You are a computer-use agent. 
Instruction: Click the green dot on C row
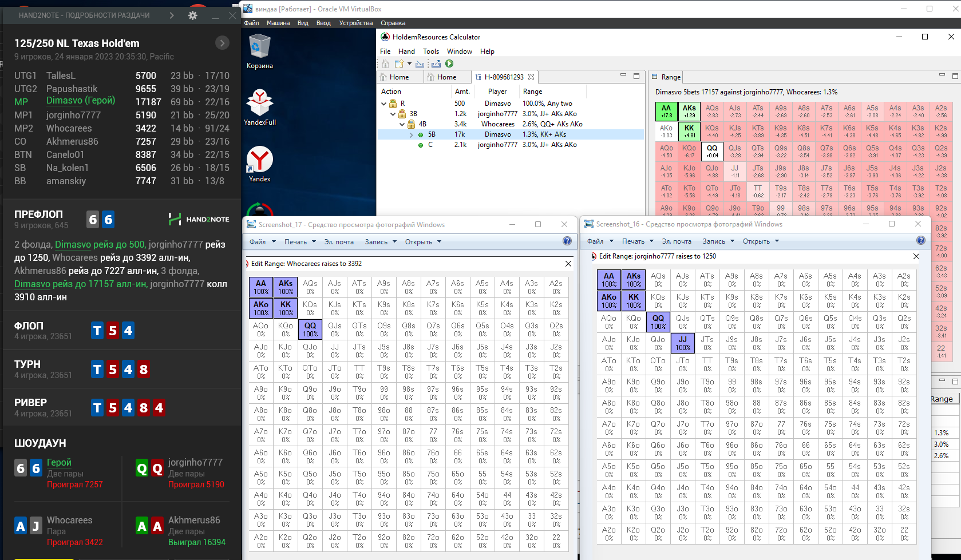point(421,145)
